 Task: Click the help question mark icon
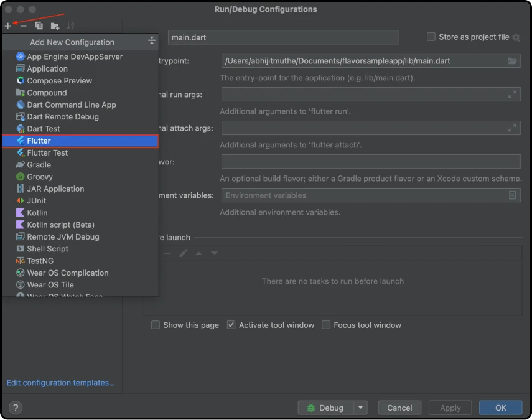[15, 408]
